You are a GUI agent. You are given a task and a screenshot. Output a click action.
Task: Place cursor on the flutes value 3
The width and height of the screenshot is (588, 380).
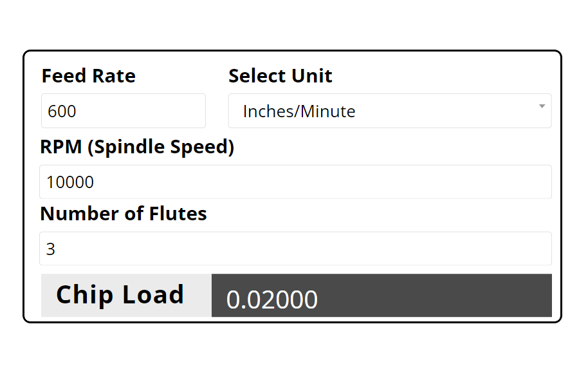[51, 249]
